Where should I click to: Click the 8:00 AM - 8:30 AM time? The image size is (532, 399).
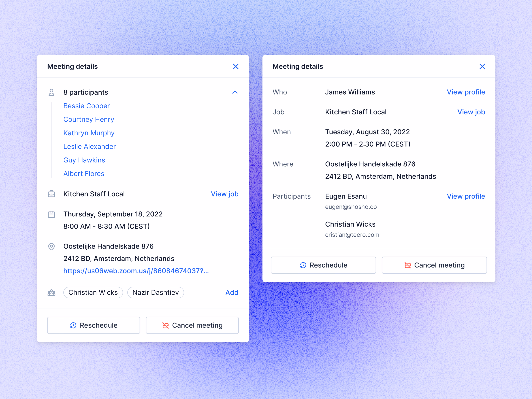[x=107, y=226]
